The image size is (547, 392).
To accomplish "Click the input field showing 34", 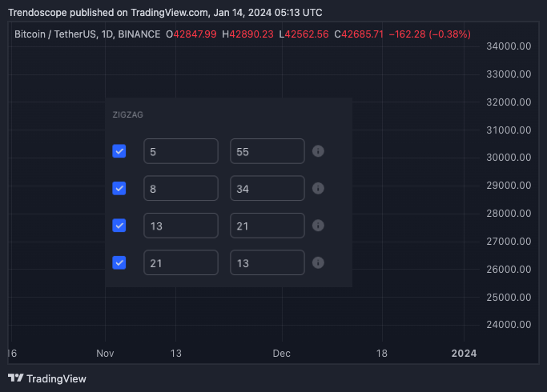I will point(267,189).
